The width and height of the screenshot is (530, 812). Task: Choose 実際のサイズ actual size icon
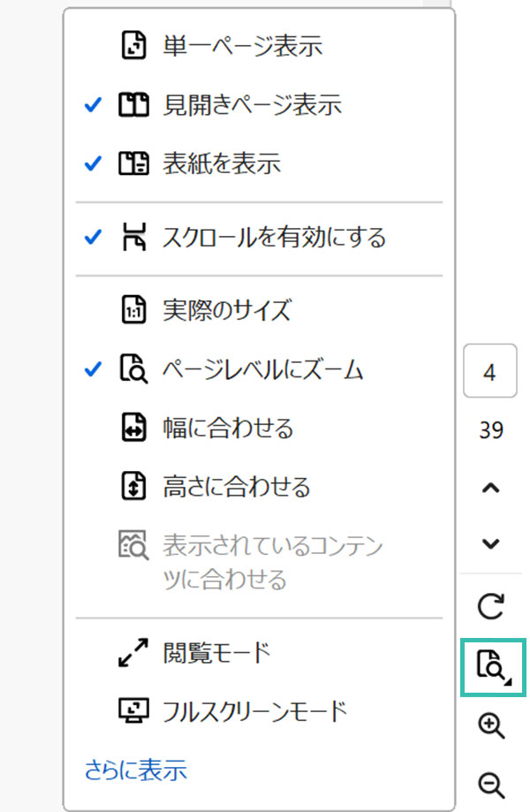tap(133, 309)
